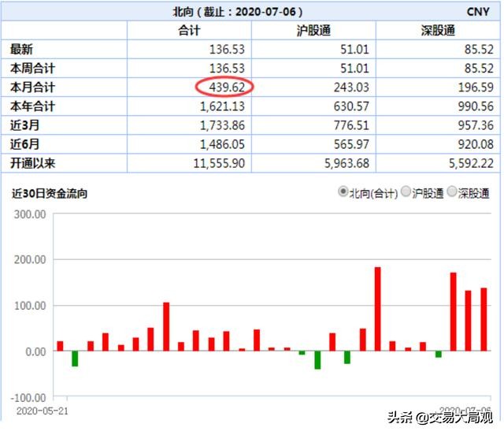Click the 2020-05-21 x-axis date label
Image resolution: width=504 pixels, height=435 pixels.
point(42,411)
